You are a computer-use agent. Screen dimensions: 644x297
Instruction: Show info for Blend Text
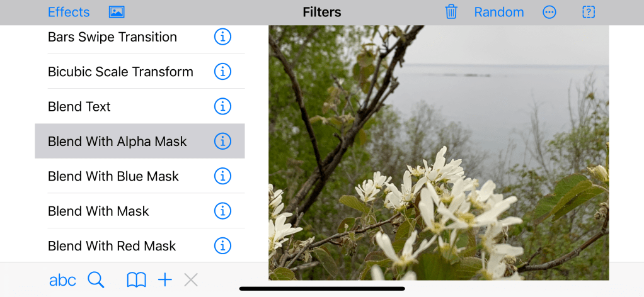222,106
